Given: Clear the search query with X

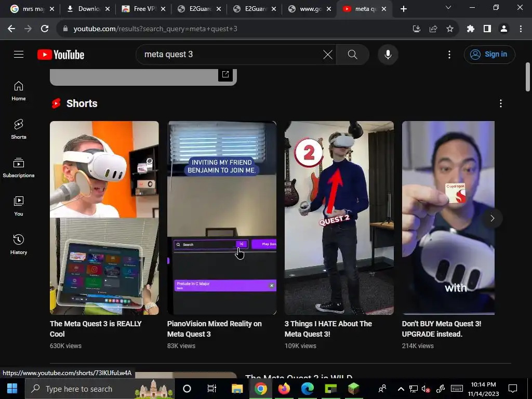Looking at the screenshot, I should tap(328, 54).
